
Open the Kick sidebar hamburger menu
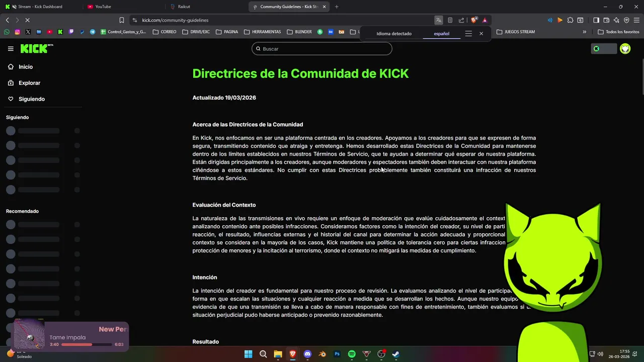pyautogui.click(x=11, y=49)
